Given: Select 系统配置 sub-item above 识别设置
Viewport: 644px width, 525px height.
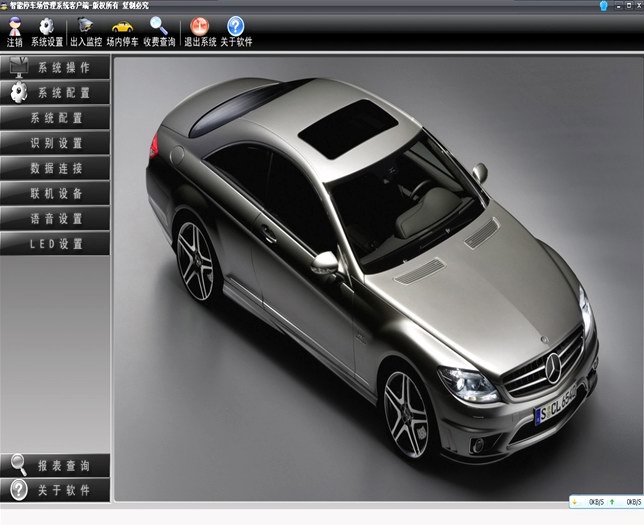Looking at the screenshot, I should tap(56, 118).
